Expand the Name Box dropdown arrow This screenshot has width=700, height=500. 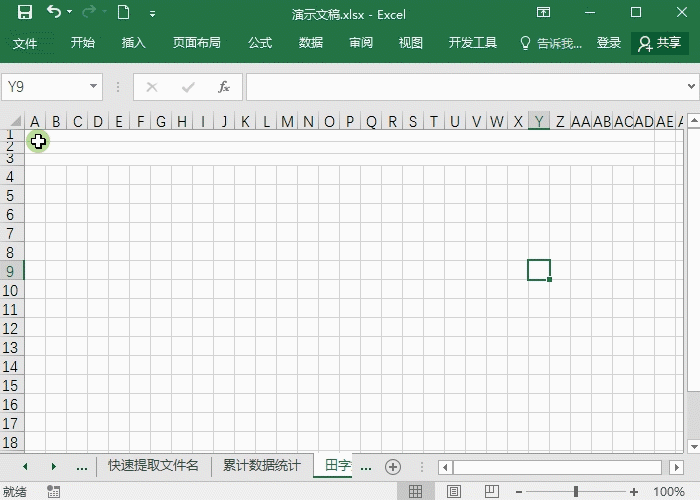pyautogui.click(x=93, y=86)
